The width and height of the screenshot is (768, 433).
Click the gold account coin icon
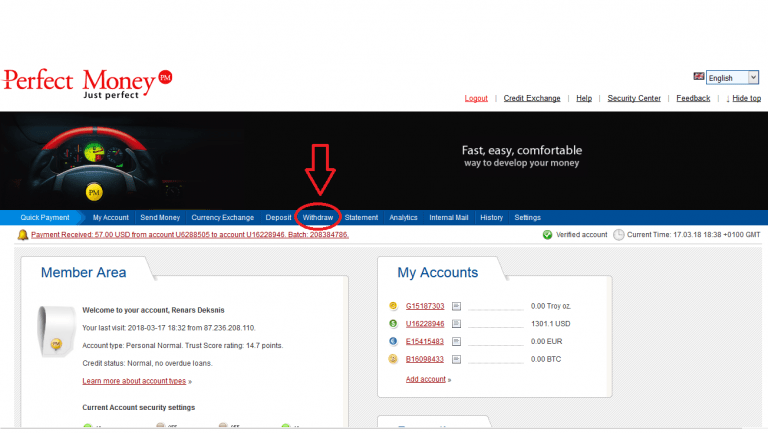click(x=394, y=306)
